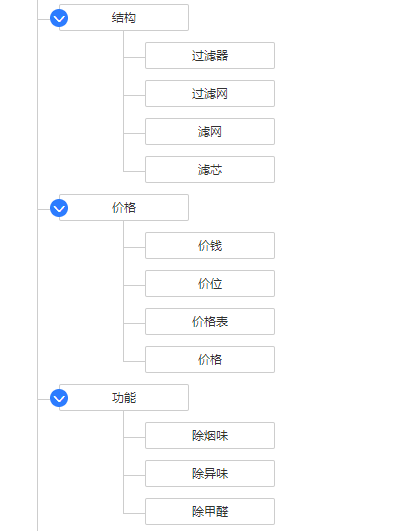
Task: Collapse the 价格 parent branch chevron
Action: pyautogui.click(x=59, y=208)
